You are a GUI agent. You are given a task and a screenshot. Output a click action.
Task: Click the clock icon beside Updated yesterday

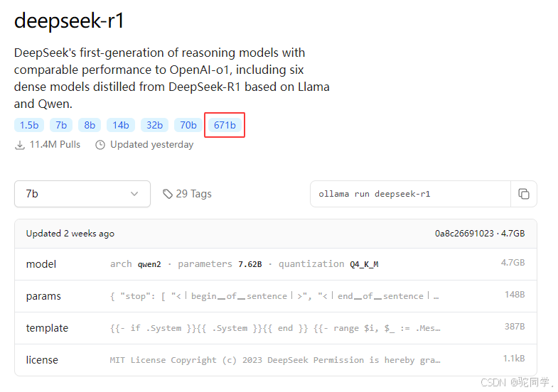tap(100, 145)
